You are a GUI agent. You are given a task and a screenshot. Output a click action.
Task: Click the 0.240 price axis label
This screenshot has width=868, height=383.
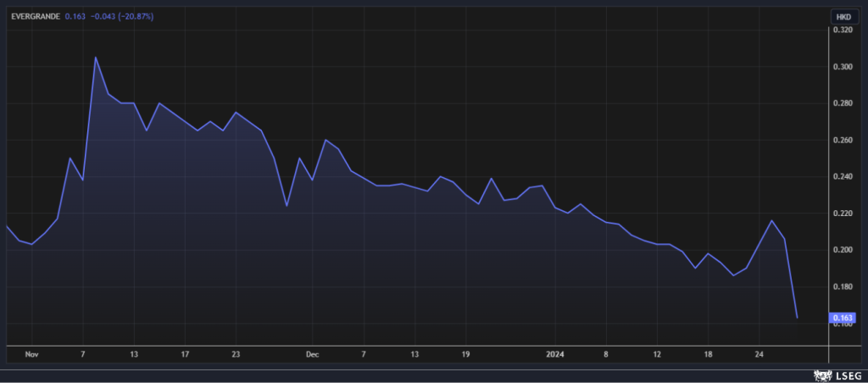[843, 176]
